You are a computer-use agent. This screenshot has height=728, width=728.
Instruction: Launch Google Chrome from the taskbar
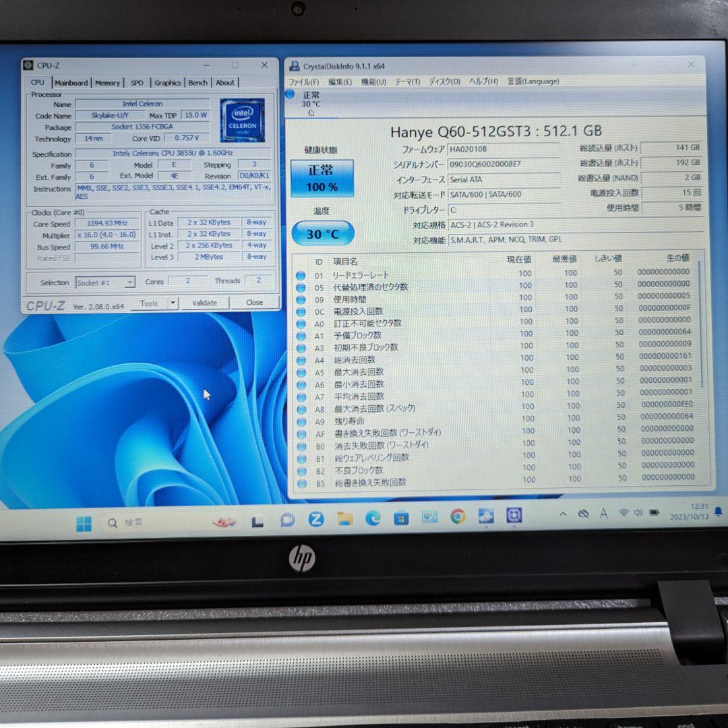tap(458, 516)
